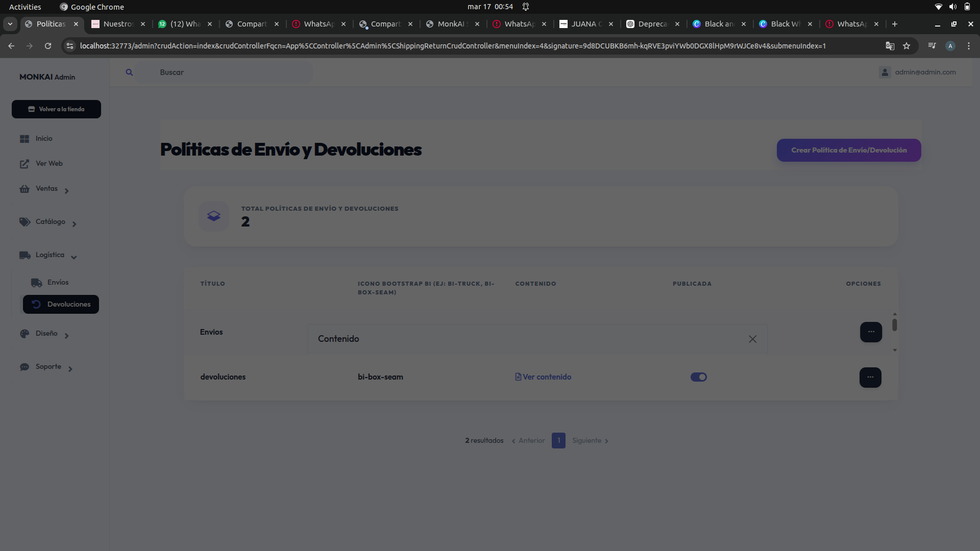The image size is (980, 551).
Task: Click the admin user avatar icon
Action: 885,72
